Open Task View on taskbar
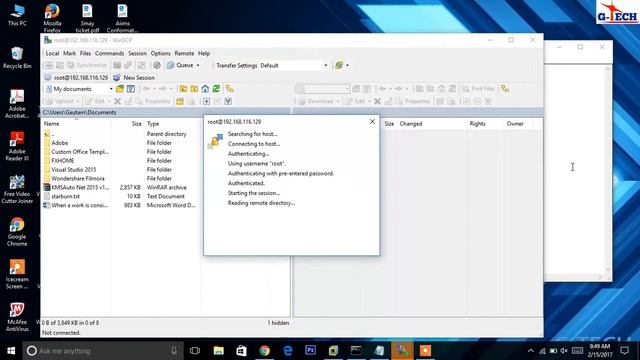Viewport: 640px width, 360px height. coord(195,351)
